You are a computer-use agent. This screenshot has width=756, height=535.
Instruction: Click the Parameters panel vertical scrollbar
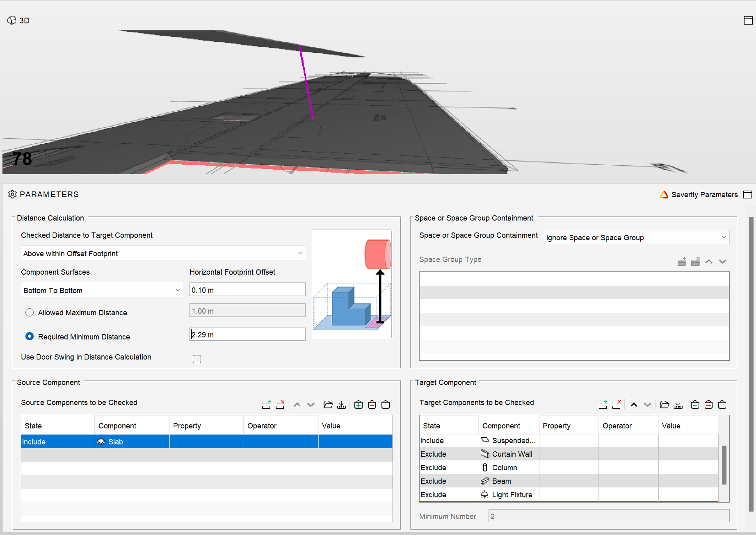point(751,364)
